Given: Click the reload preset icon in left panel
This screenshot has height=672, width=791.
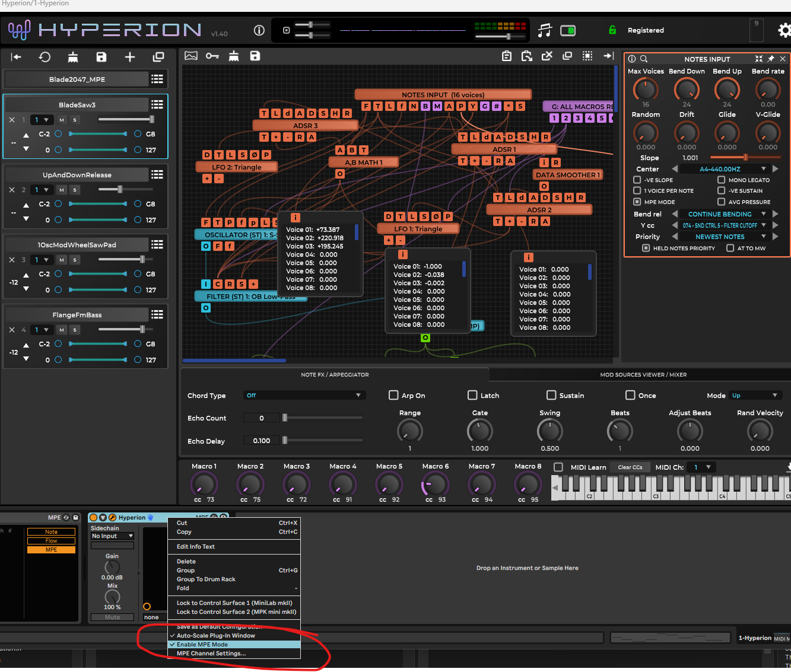Looking at the screenshot, I should click(45, 57).
